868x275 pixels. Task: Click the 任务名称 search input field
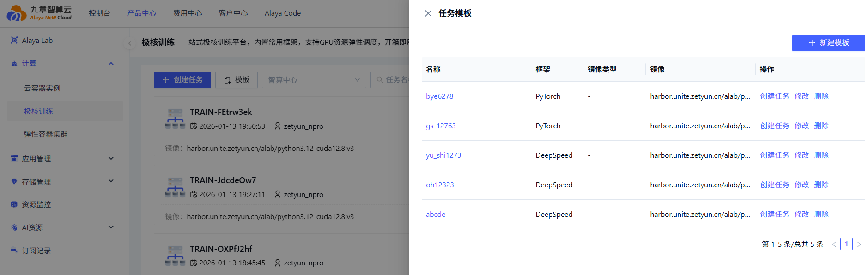point(390,80)
